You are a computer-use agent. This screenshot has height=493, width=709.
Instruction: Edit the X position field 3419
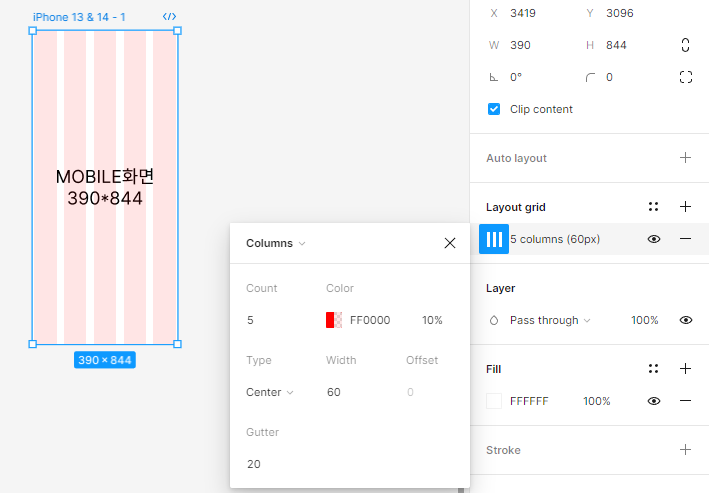click(x=523, y=13)
